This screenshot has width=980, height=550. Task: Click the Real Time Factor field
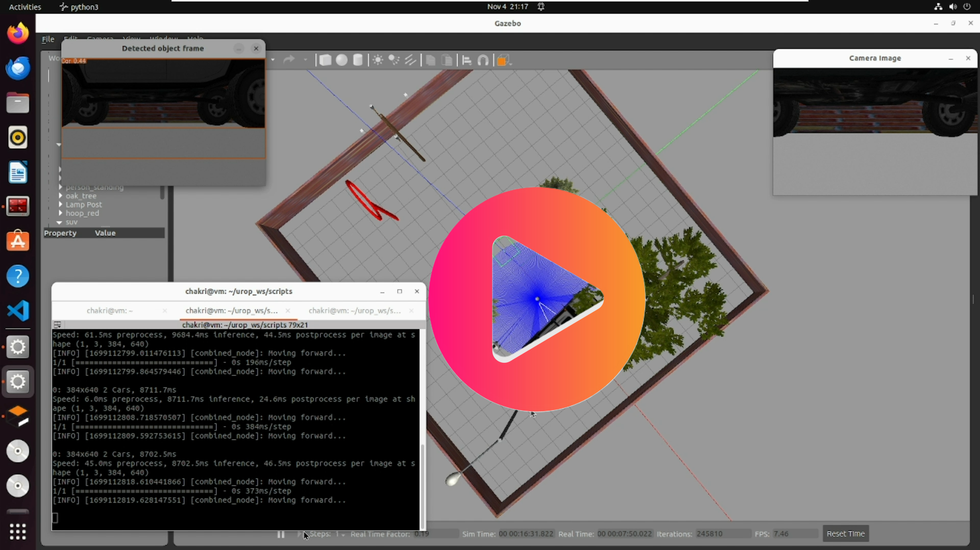(x=435, y=534)
